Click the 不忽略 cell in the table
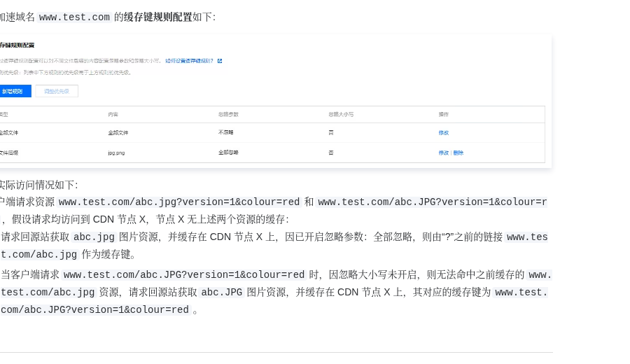Viewport: 630px width, 364px height. [226, 132]
